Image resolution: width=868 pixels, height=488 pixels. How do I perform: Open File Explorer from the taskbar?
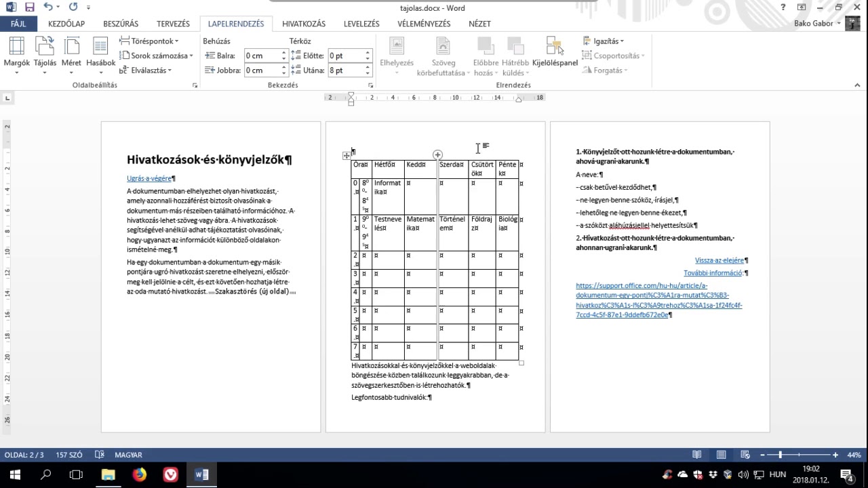click(x=108, y=474)
